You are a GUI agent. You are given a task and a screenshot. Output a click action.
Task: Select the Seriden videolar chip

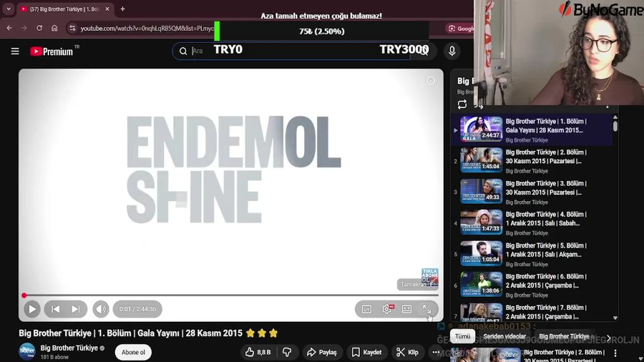click(505, 337)
